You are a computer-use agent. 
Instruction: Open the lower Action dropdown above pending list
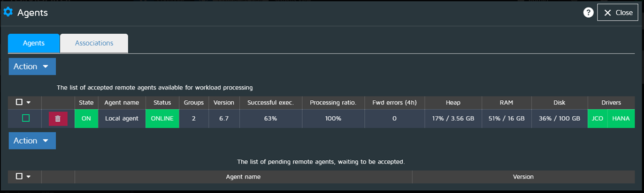point(32,140)
